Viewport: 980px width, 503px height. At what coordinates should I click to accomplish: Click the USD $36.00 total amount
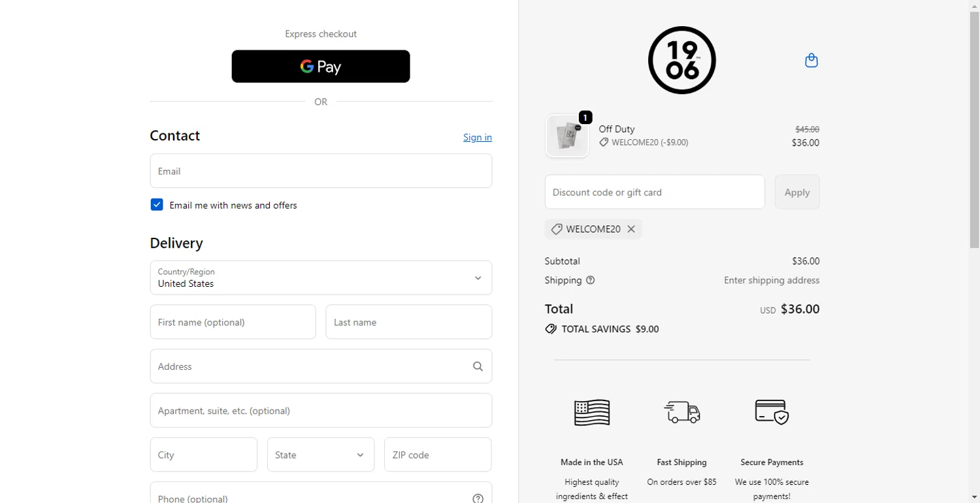790,310
